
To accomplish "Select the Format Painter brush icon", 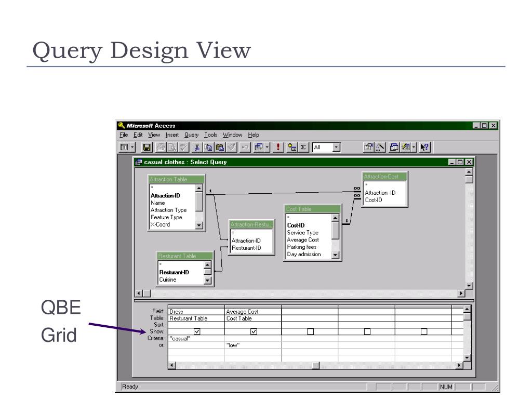I will tap(232, 147).
